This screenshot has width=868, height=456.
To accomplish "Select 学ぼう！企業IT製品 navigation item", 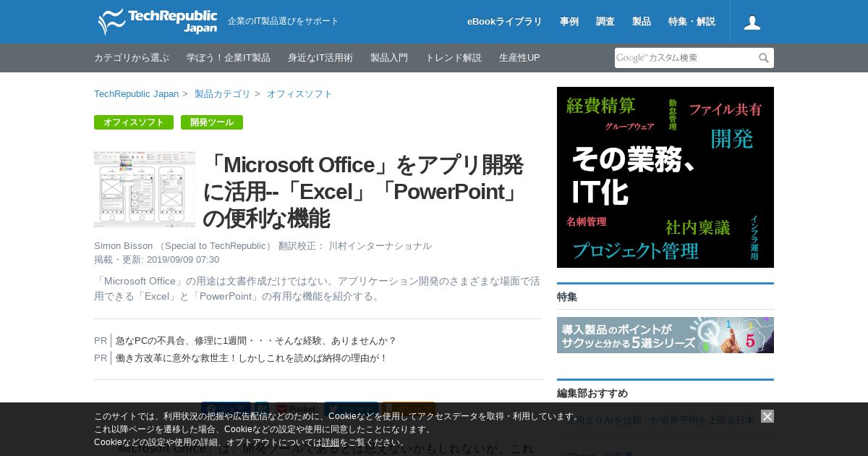I will (229, 58).
